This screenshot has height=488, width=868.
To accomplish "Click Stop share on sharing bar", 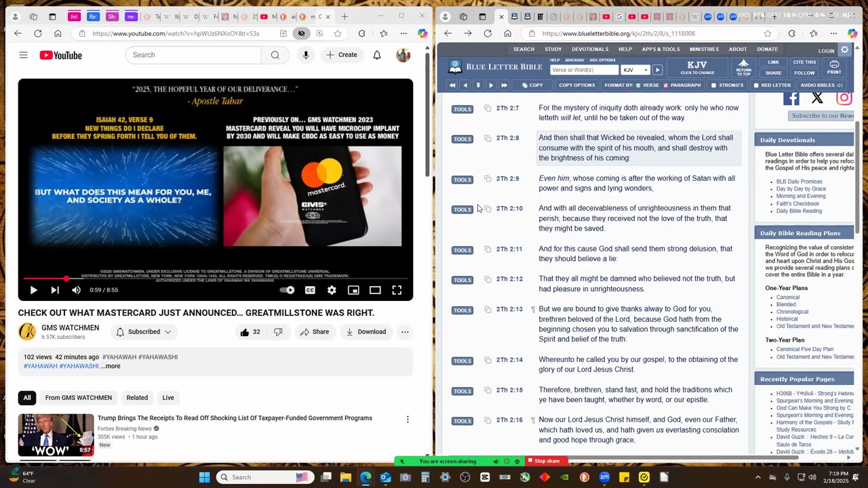I will (545, 462).
